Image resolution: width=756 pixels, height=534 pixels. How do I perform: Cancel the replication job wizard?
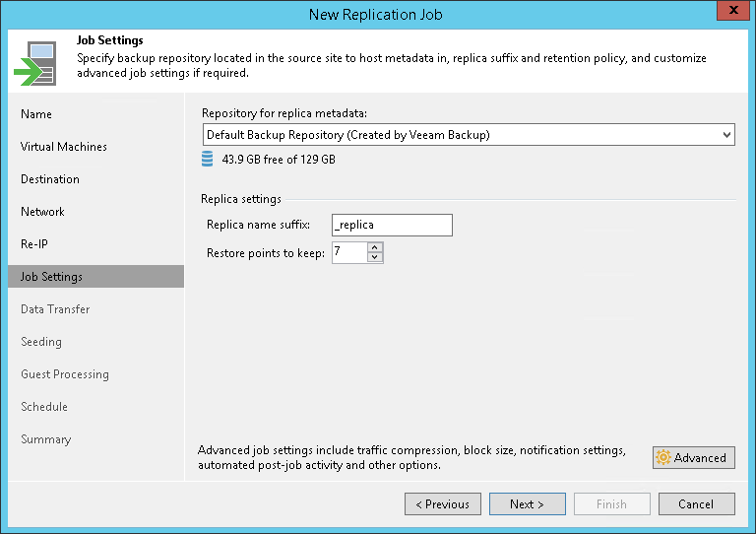click(696, 504)
